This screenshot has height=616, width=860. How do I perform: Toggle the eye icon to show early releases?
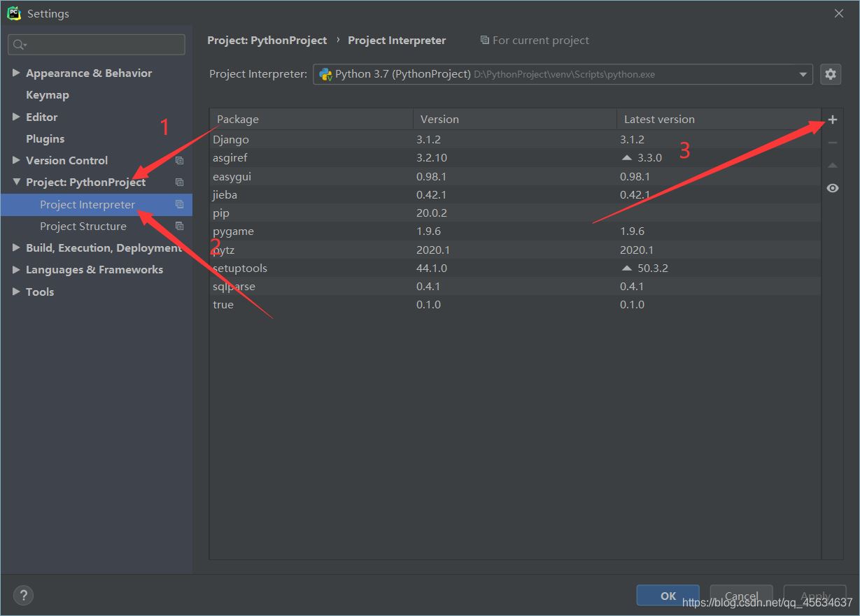(832, 187)
